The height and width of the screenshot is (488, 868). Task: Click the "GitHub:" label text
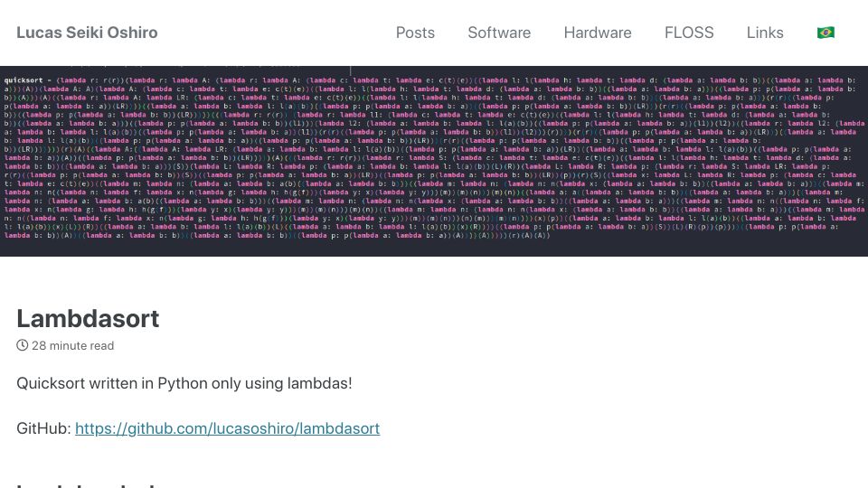(x=43, y=428)
